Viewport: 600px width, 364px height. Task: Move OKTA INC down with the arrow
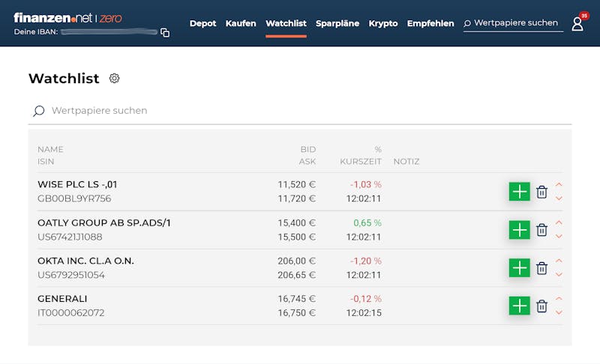click(x=559, y=274)
